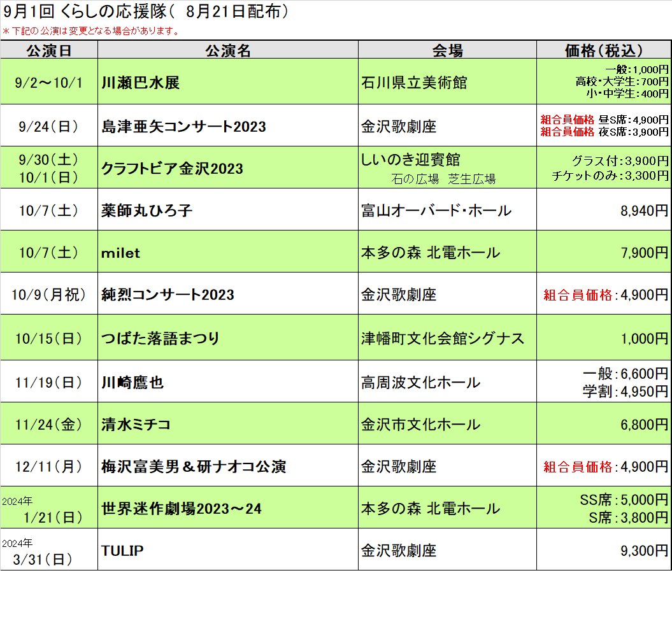Click the price '9,300円'
The width and height of the screenshot is (672, 638).
pyautogui.click(x=645, y=550)
